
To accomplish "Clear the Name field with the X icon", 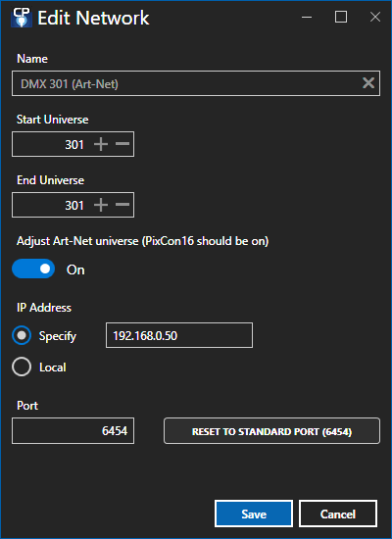I will (368, 83).
